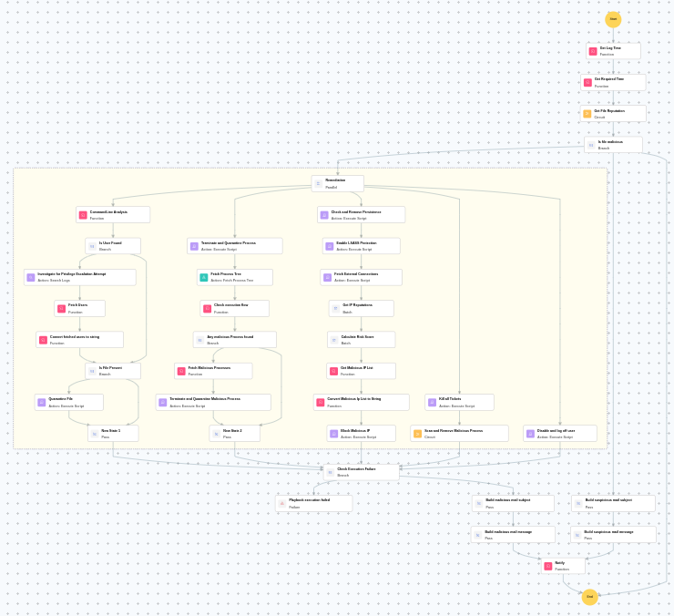The height and width of the screenshot is (616, 674).
Task: Click the batch icon on Get IP Reputations
Action: (336, 308)
